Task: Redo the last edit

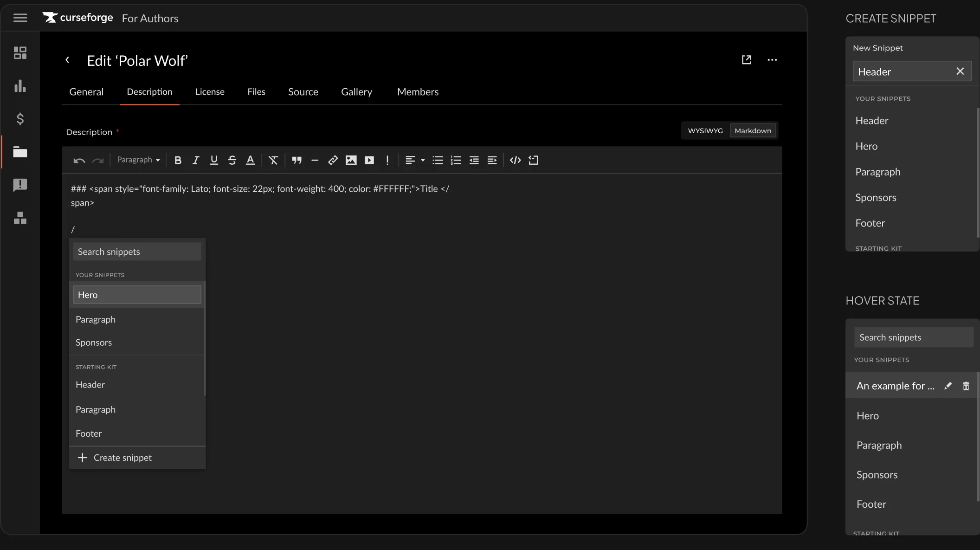Action: (x=97, y=160)
